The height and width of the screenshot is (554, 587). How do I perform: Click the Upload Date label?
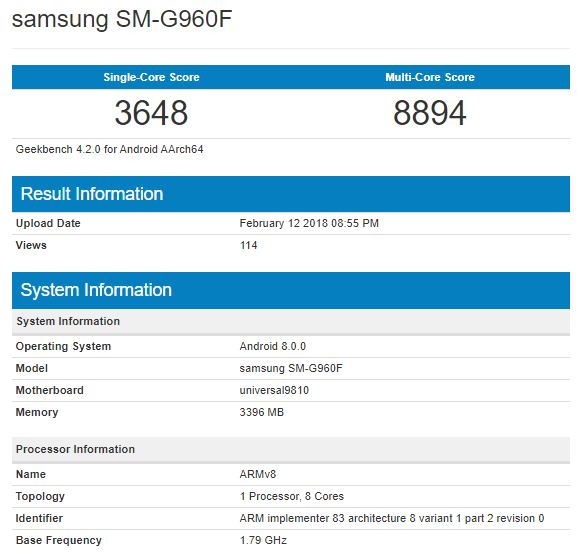click(48, 223)
